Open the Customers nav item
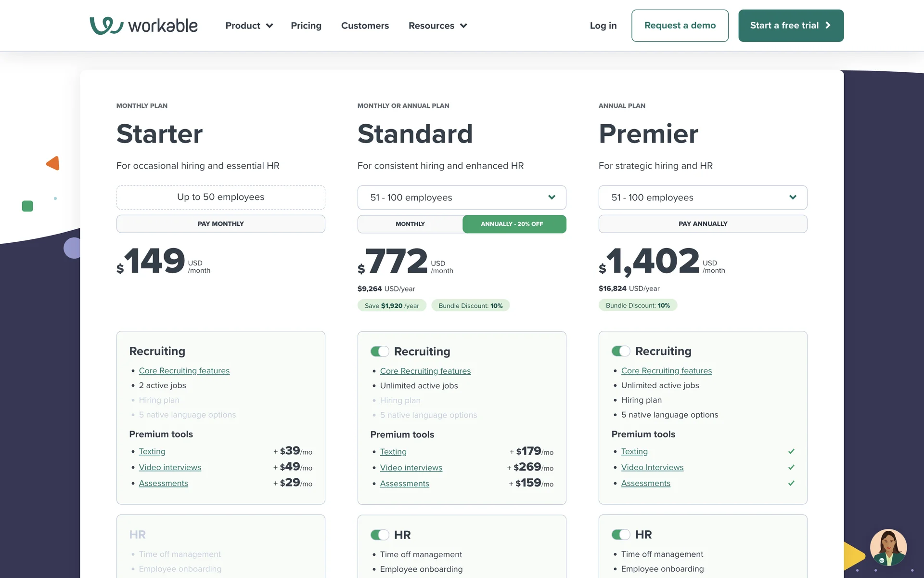The height and width of the screenshot is (578, 924). (365, 26)
